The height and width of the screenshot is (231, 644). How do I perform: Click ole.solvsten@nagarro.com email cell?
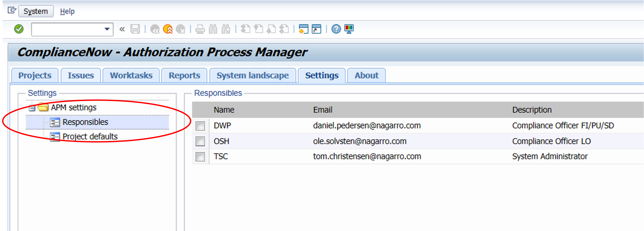pos(360,141)
